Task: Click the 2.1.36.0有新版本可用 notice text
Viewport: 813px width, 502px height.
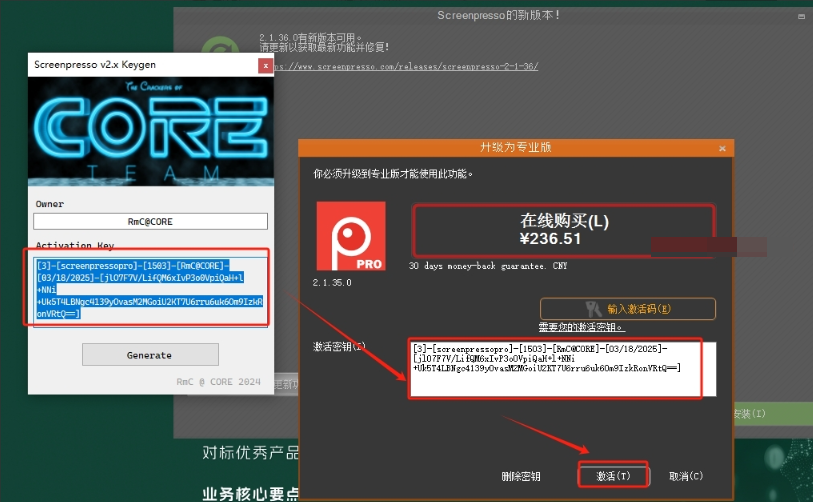Action: click(311, 38)
